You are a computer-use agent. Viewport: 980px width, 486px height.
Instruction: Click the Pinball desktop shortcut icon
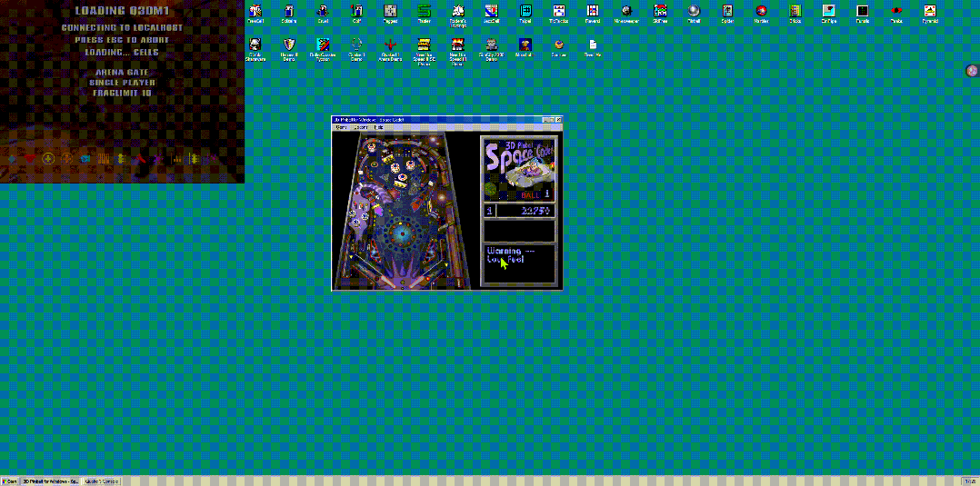click(694, 14)
